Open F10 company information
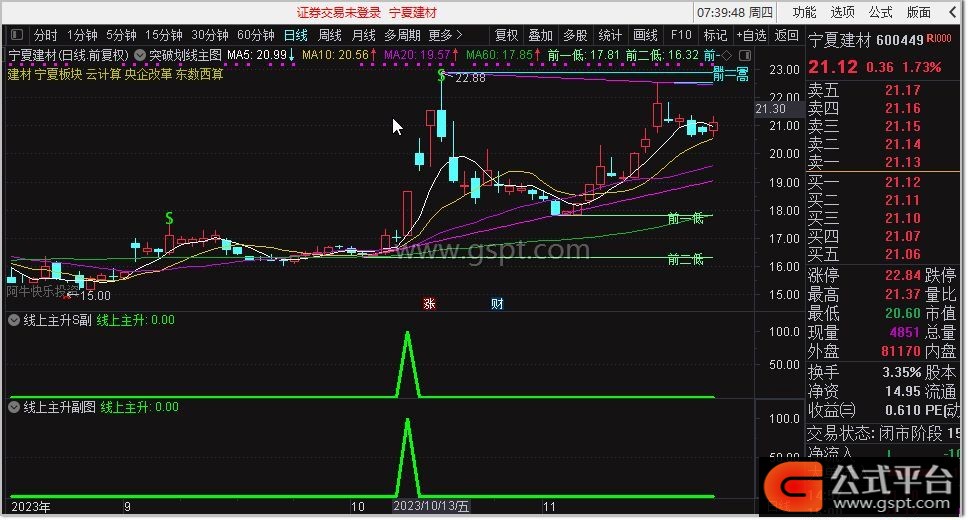 pos(681,35)
